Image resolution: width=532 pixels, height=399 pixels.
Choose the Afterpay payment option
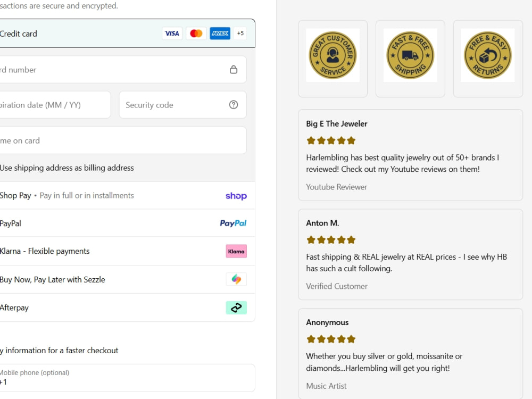pos(128,307)
